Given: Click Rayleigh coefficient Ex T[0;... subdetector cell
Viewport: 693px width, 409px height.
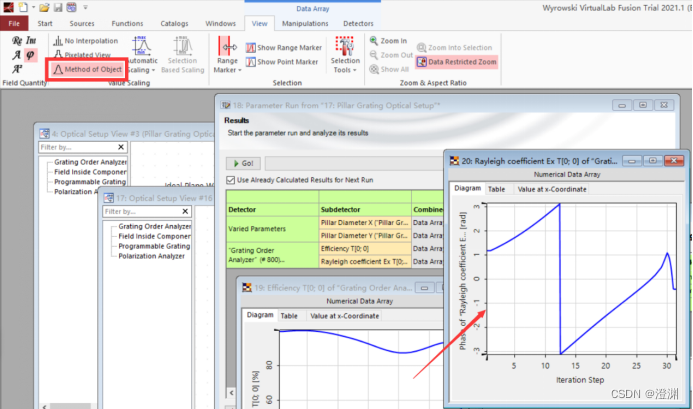Looking at the screenshot, I should [365, 262].
